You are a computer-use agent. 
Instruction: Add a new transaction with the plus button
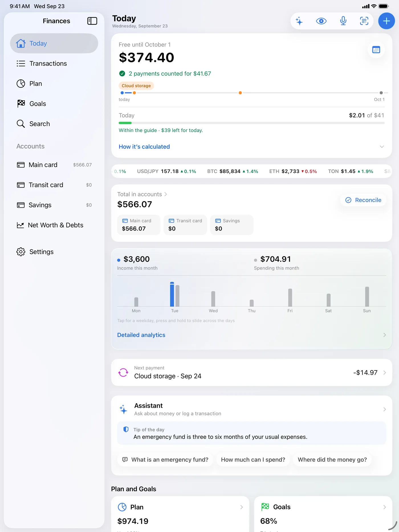tap(386, 21)
